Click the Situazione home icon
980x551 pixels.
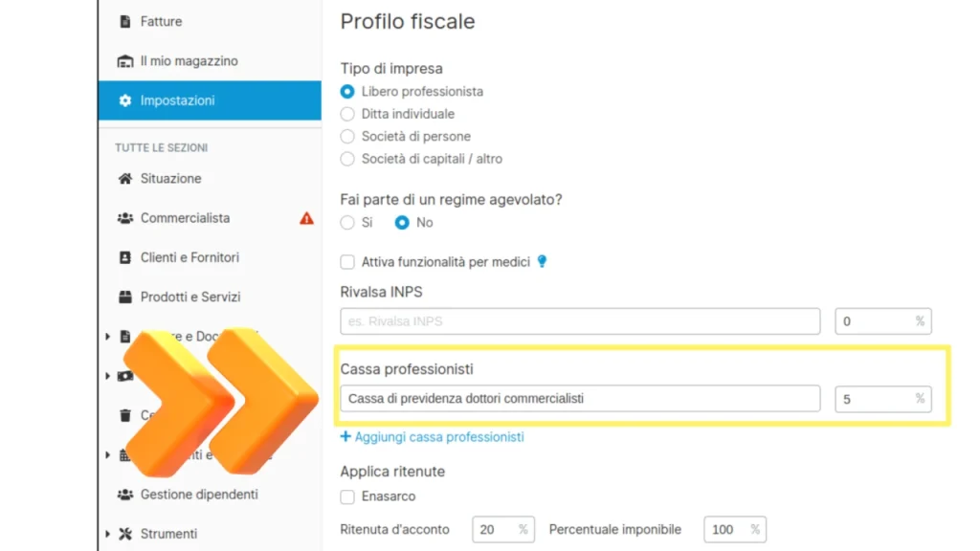coord(125,179)
